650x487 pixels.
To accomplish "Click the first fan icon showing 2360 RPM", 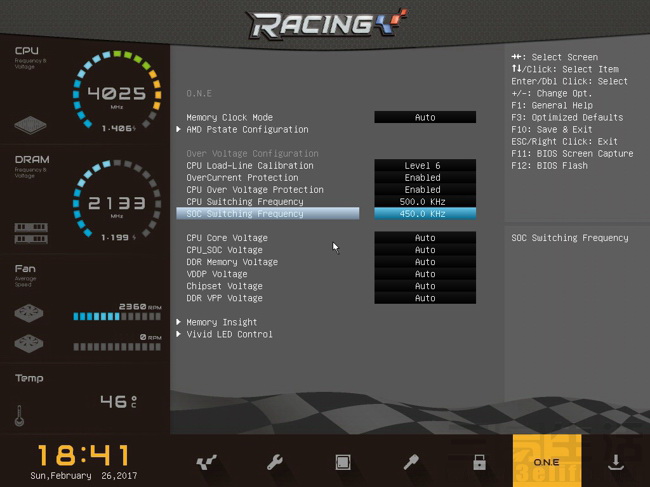I will (29, 313).
